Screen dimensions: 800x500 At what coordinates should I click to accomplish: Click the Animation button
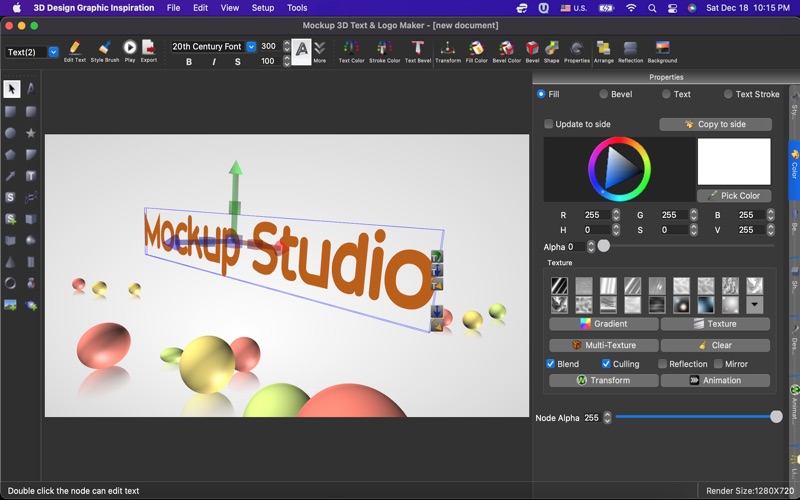tap(715, 380)
